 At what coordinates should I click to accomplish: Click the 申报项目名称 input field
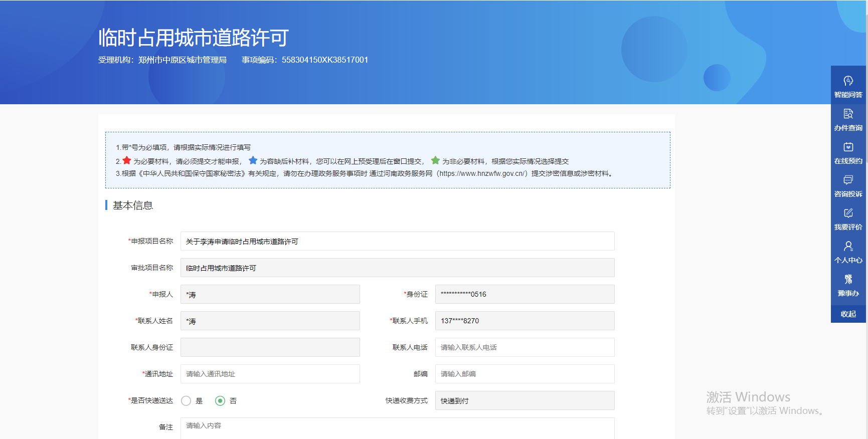coord(397,241)
